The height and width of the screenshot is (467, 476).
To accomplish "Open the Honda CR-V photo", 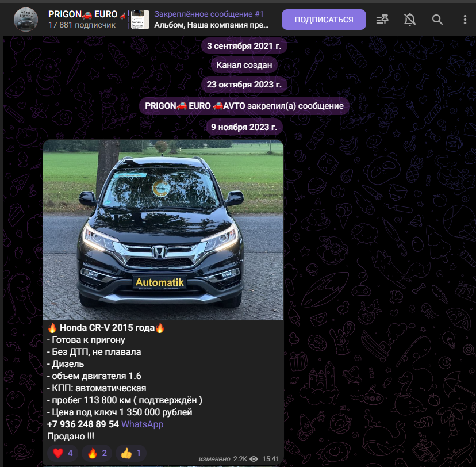I will click(163, 229).
